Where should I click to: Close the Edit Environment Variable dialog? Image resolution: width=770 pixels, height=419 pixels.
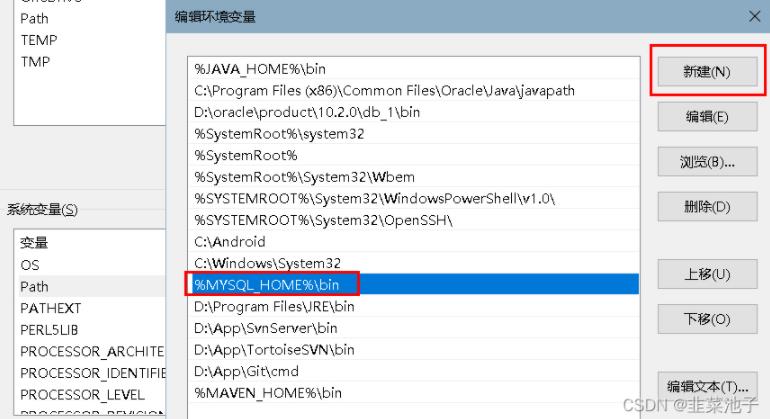(754, 16)
